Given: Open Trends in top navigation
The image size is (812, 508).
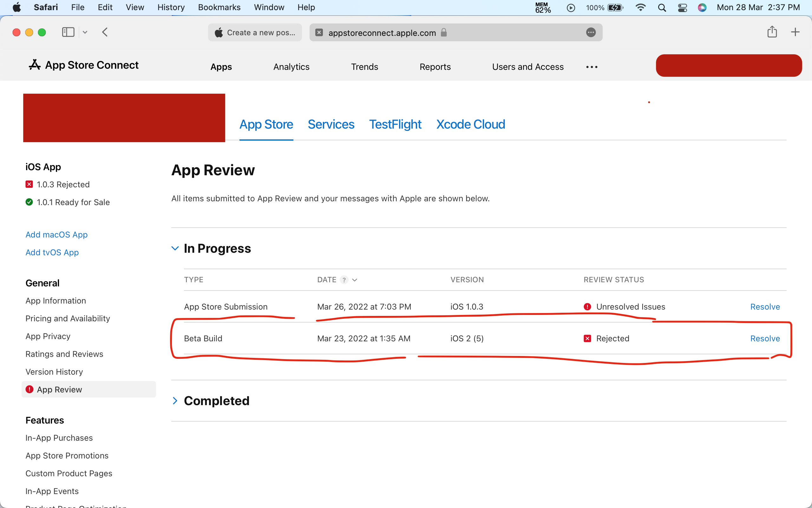Looking at the screenshot, I should click(x=364, y=67).
